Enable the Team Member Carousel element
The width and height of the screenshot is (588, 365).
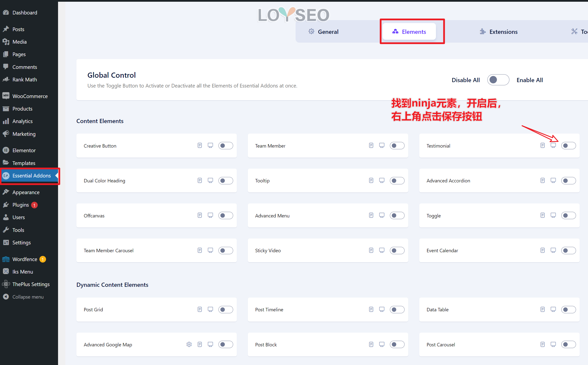[x=225, y=251]
